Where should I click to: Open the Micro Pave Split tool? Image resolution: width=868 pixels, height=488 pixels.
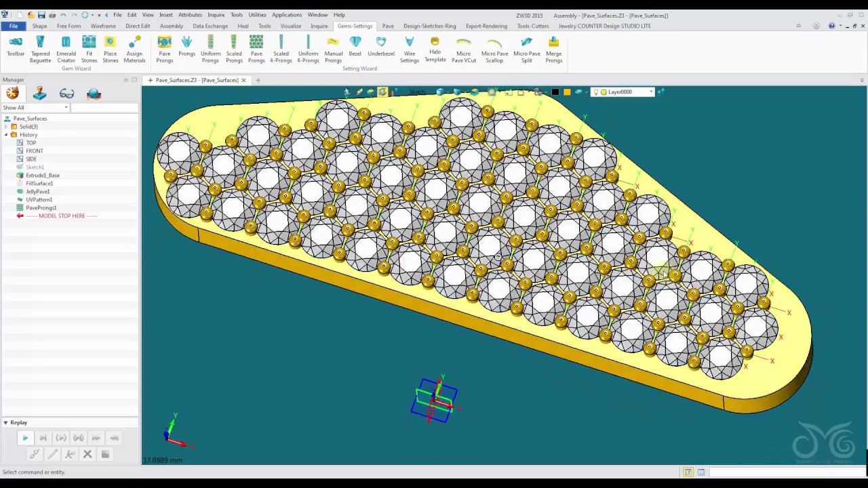click(527, 49)
